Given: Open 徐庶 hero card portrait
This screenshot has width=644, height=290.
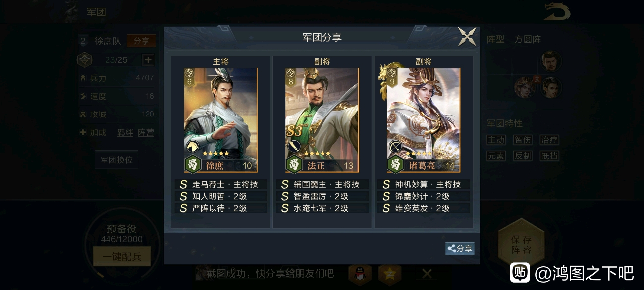Looking at the screenshot, I should [x=220, y=120].
